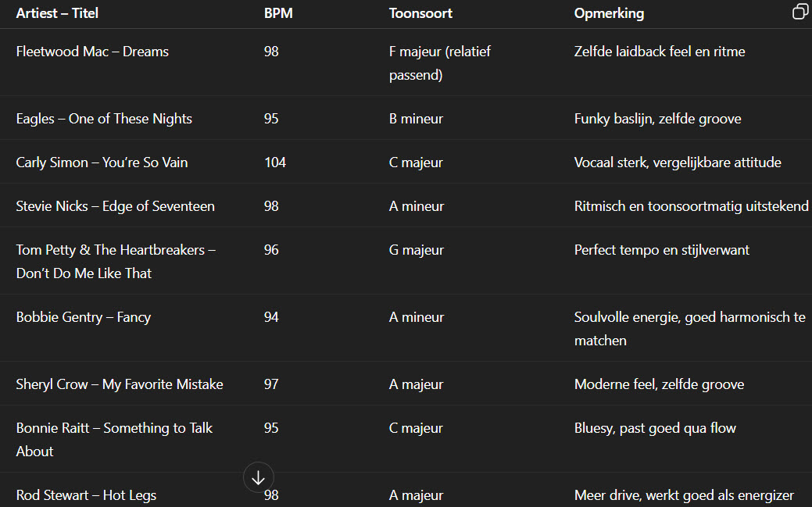Click the Opmerking column header
Image resolution: width=812 pixels, height=507 pixels.
[x=609, y=13]
